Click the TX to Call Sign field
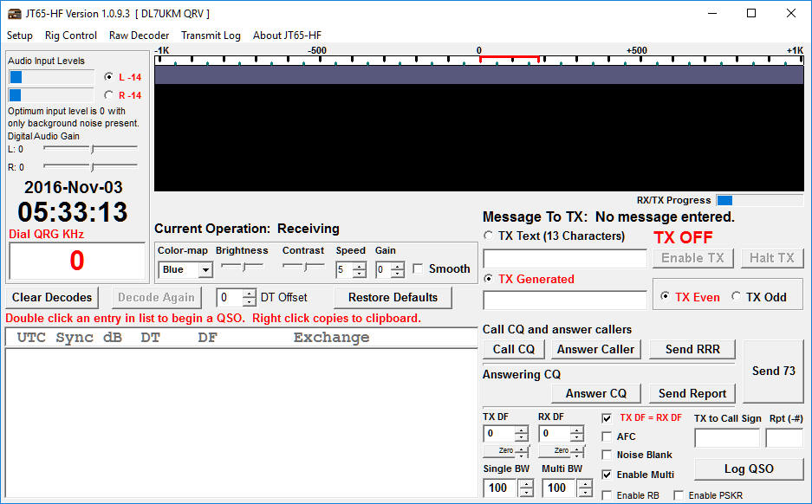Image resolution: width=812 pixels, height=504 pixels. (x=727, y=438)
